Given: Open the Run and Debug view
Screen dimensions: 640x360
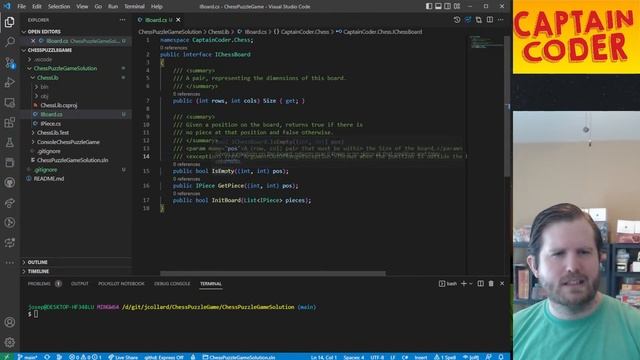Looking at the screenshot, I should click(10, 82).
